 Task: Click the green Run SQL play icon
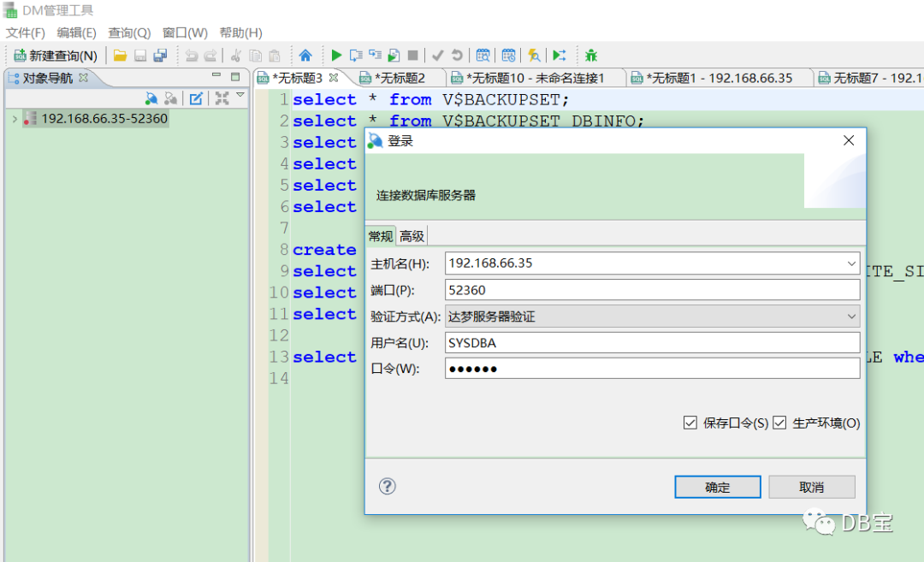coord(336,56)
